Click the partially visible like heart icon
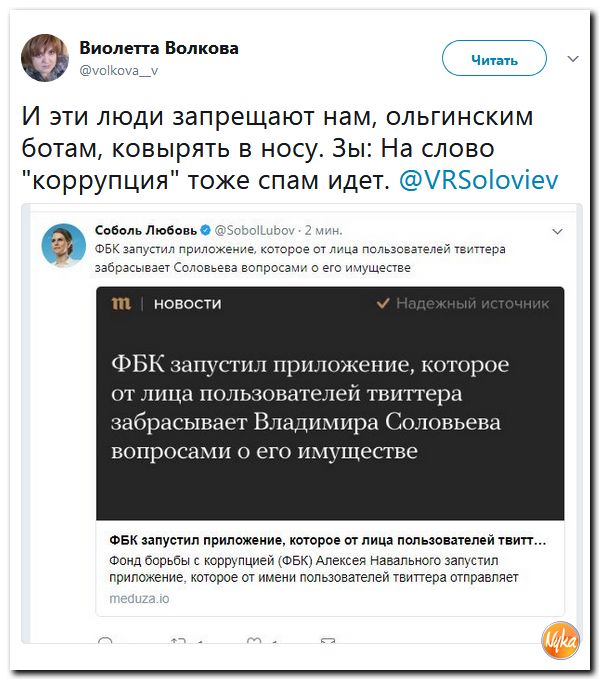Viewport: 601px width, 681px height. [x=253, y=641]
